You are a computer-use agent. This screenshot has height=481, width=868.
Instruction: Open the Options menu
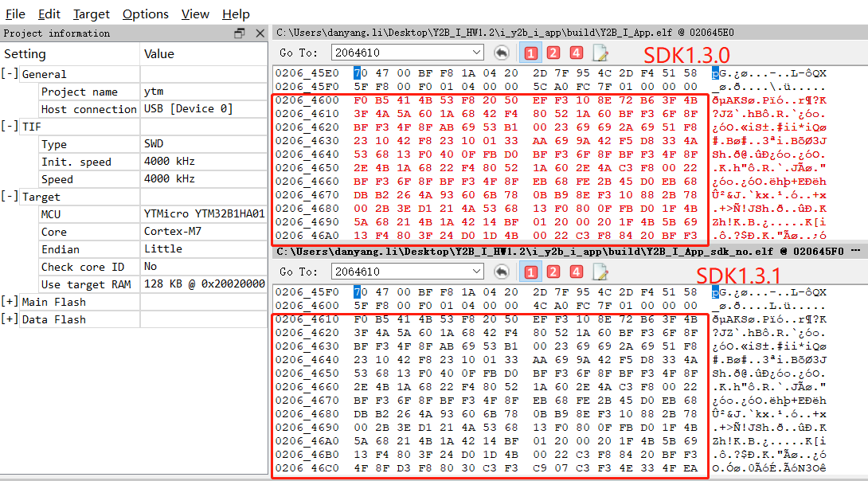point(146,14)
